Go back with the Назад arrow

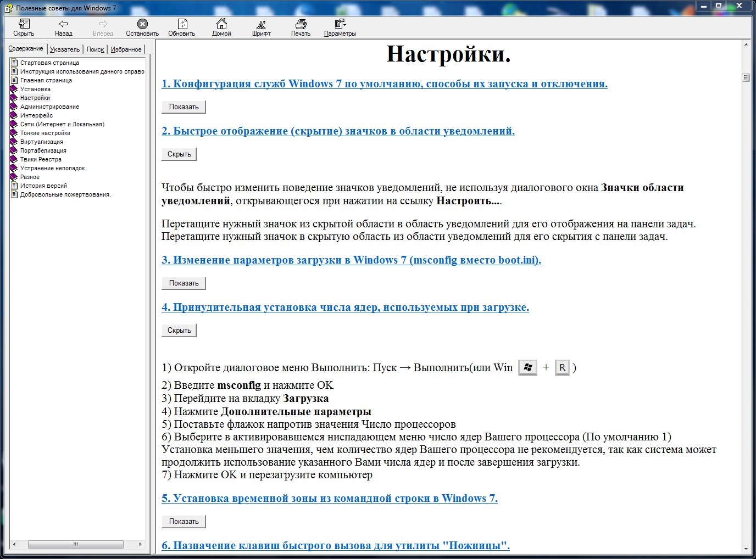[64, 27]
